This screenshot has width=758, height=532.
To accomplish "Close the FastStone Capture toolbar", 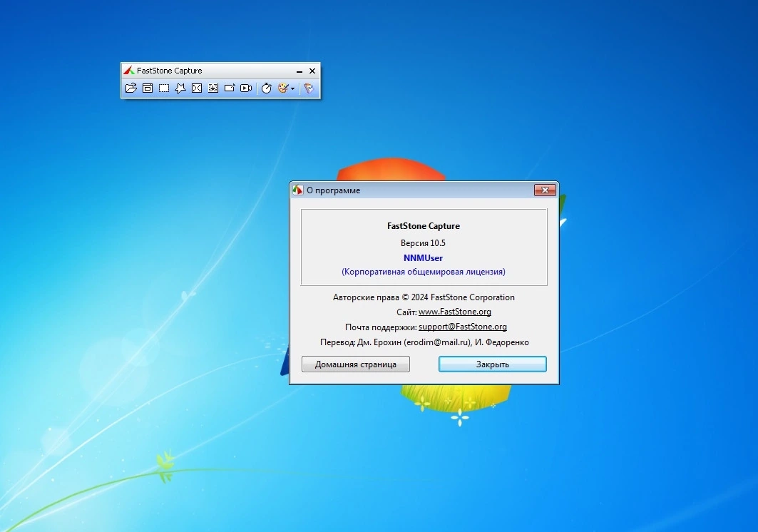I will coord(312,71).
